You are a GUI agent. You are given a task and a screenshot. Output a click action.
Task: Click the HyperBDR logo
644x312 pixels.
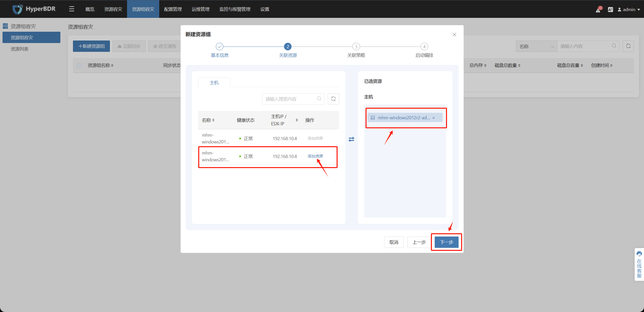coord(34,9)
